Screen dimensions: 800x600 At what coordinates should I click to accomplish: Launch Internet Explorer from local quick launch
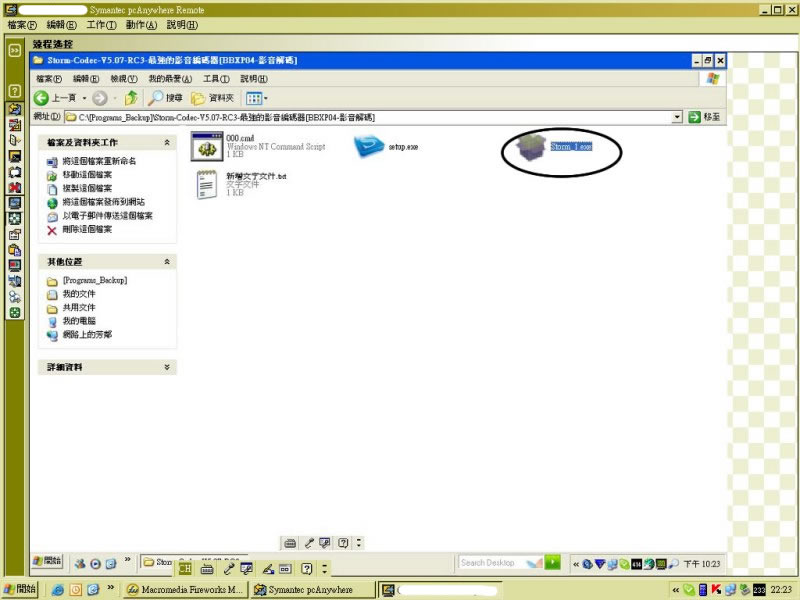coord(58,590)
